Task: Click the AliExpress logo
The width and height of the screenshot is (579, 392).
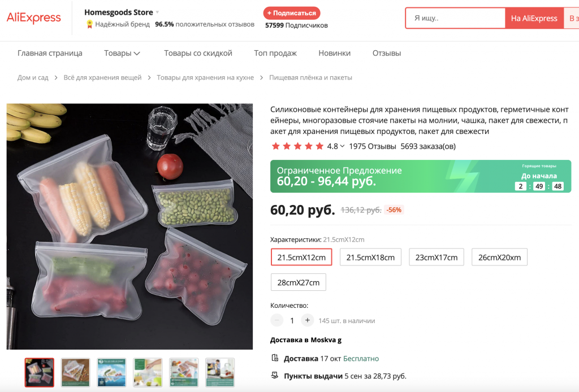Action: click(34, 18)
